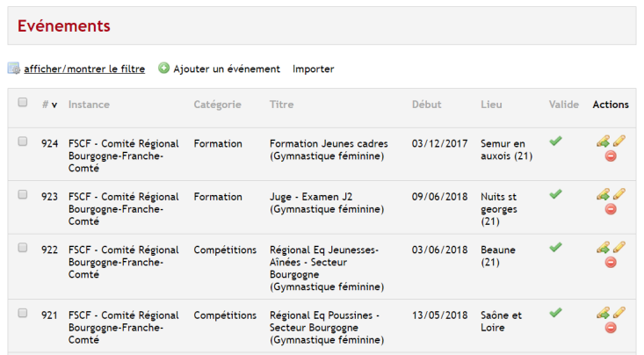The image size is (644, 355).
Task: Edit event 922 using the pencil icon
Action: [619, 247]
